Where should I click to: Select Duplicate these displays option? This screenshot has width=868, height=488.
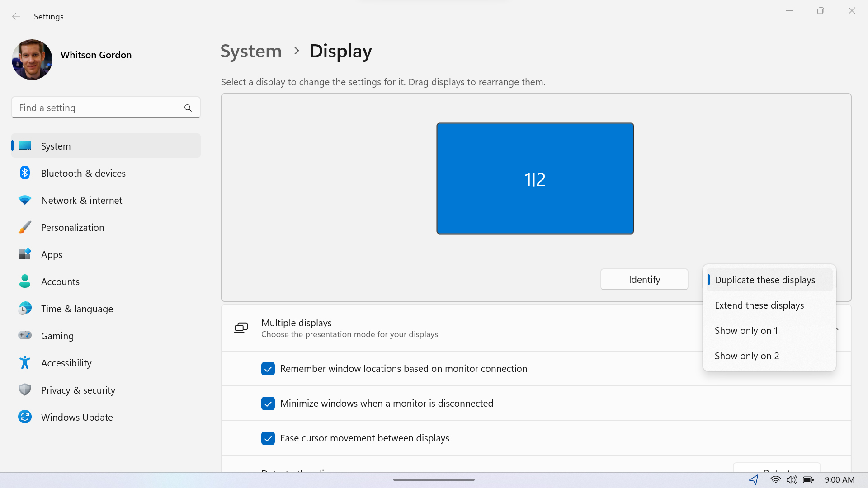point(765,279)
